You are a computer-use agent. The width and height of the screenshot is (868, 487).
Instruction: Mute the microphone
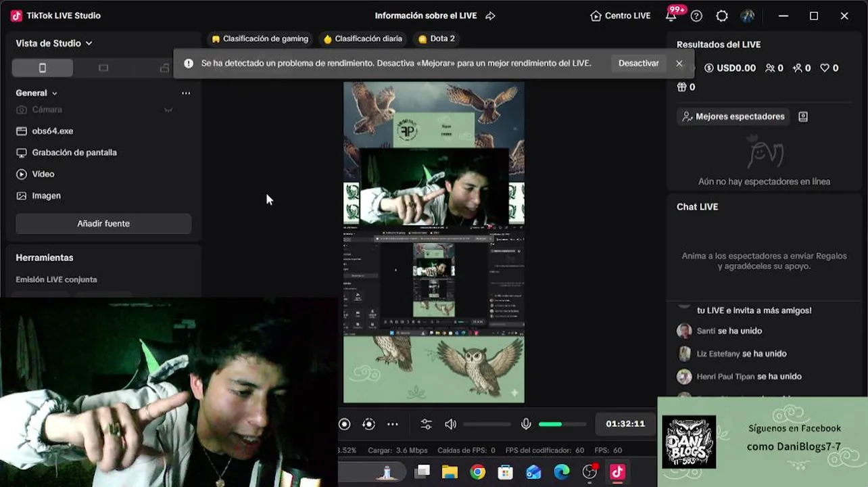[526, 424]
